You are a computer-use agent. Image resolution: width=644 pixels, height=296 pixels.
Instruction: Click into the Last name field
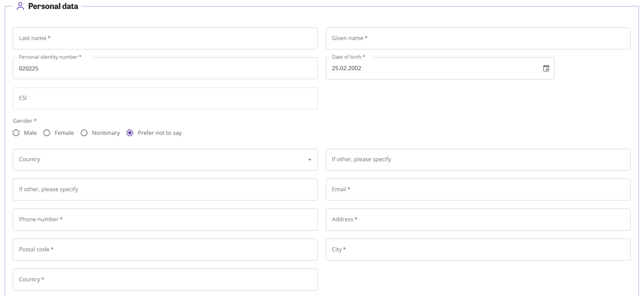coord(165,38)
